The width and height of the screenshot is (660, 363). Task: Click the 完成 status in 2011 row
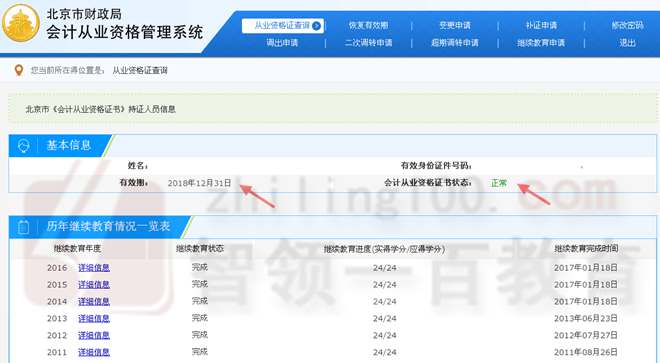click(200, 351)
